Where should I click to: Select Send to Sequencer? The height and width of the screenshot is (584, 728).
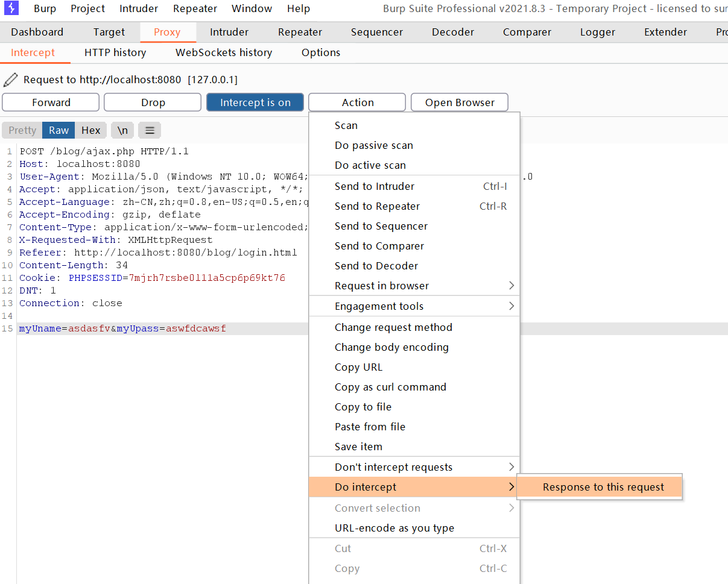(414, 226)
